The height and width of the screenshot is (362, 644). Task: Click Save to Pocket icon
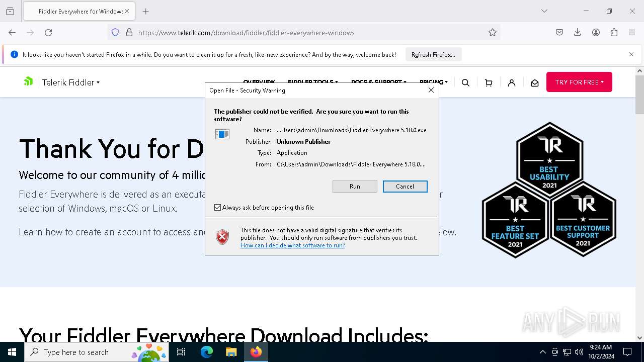(x=559, y=32)
